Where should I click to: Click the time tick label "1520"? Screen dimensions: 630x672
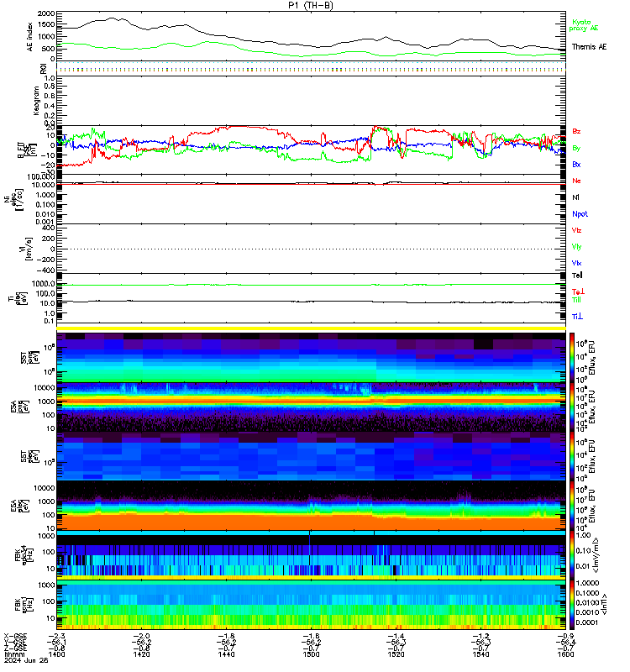396,654
